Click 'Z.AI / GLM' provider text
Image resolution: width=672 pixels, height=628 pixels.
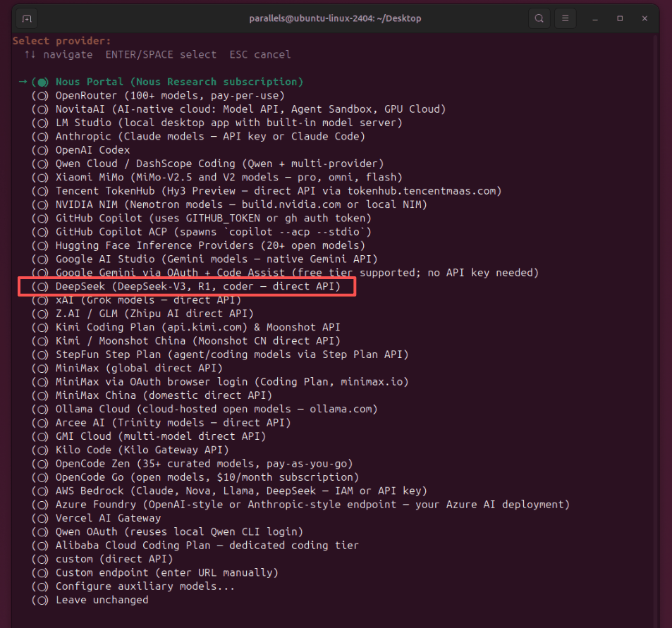coord(87,314)
